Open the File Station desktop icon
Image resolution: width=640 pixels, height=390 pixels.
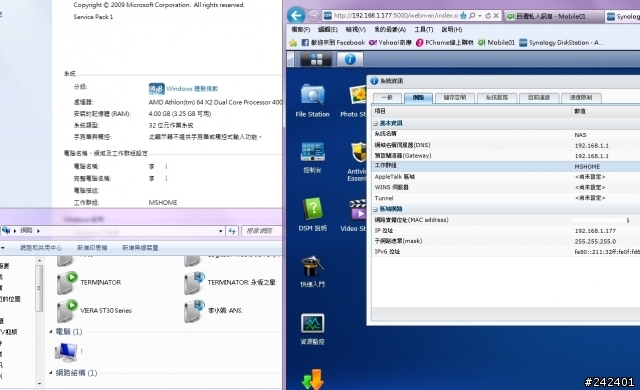point(312,95)
